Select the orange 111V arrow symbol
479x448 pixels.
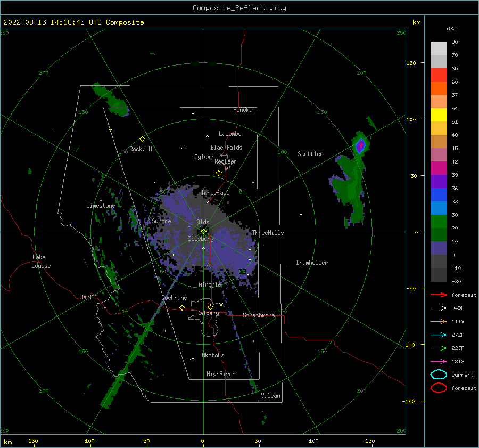tap(439, 321)
